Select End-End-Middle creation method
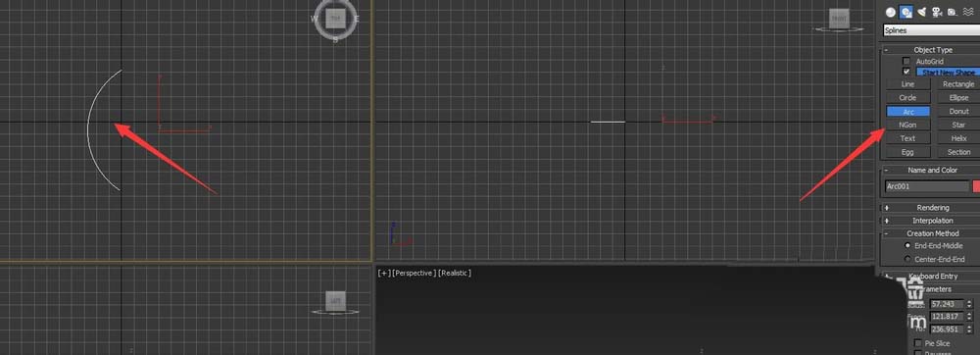The image size is (980, 355). pos(907,245)
